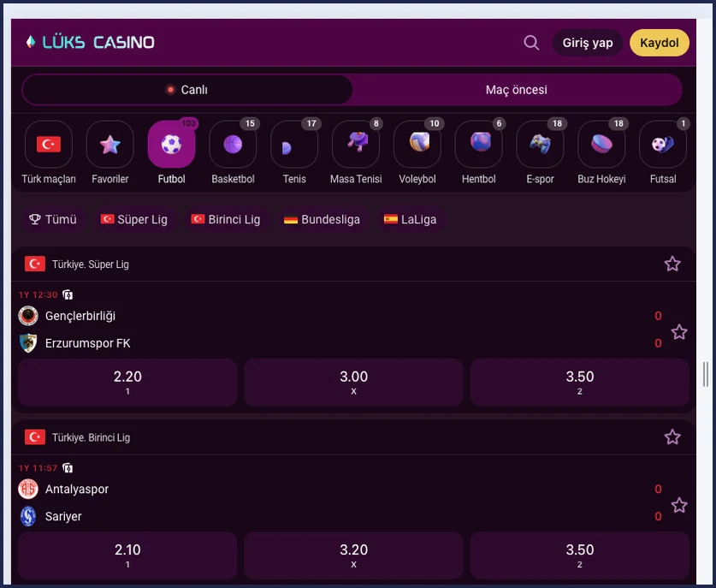This screenshot has height=588, width=716.
Task: Bet 3.50 on Sariyer win
Action: pyautogui.click(x=579, y=555)
